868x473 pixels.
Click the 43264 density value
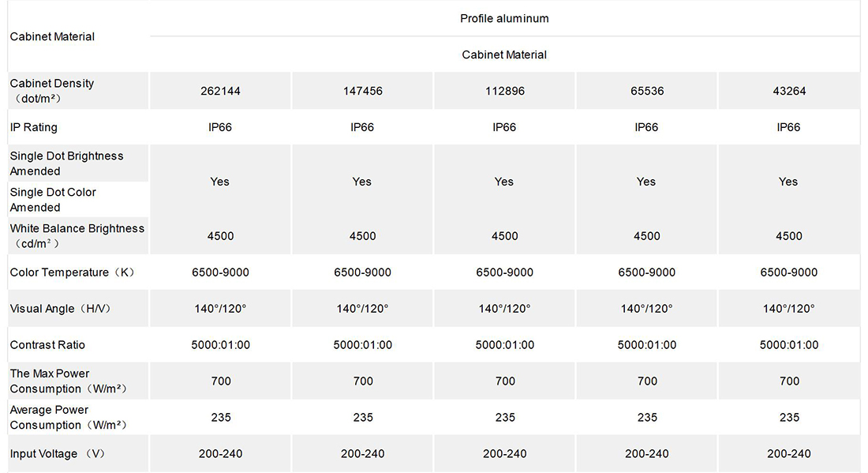click(x=789, y=91)
